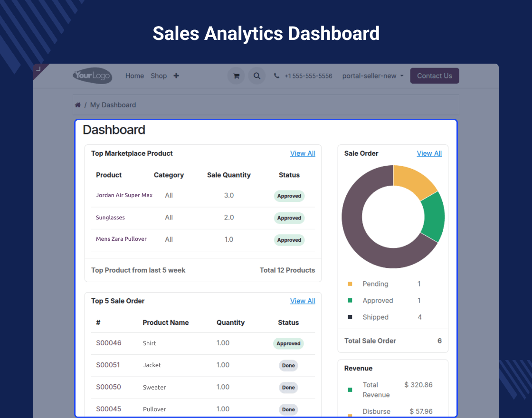This screenshot has width=532, height=418.
Task: Click sale quantity value 2.0
Action: [228, 218]
